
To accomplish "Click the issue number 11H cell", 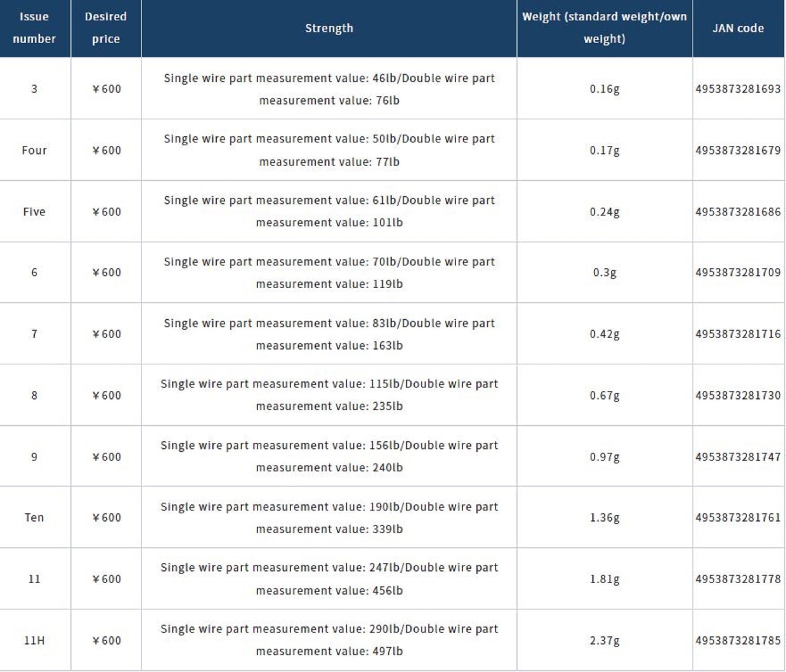I will [x=34, y=641].
